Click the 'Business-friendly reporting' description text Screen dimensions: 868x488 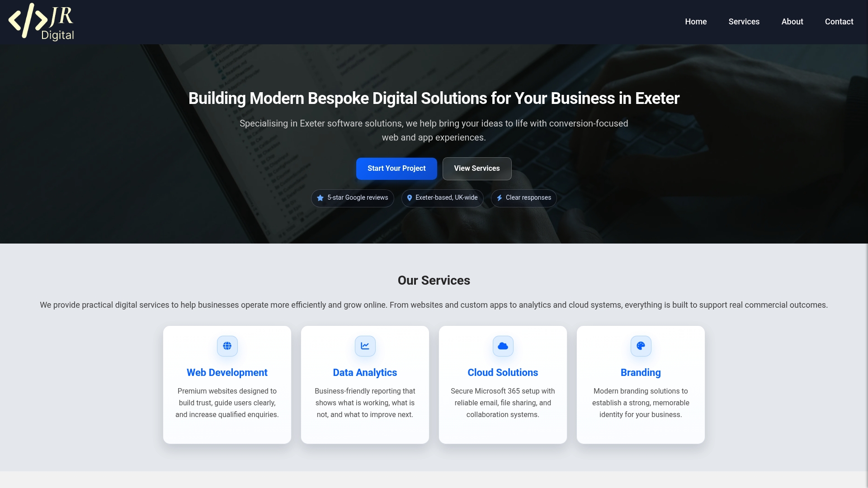(x=365, y=403)
